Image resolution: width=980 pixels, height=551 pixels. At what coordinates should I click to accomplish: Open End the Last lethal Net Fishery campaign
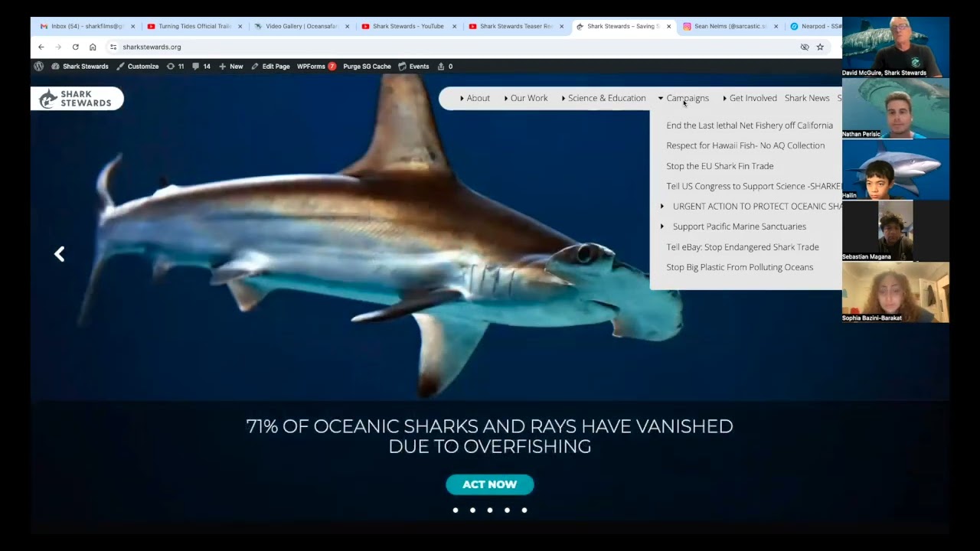750,126
